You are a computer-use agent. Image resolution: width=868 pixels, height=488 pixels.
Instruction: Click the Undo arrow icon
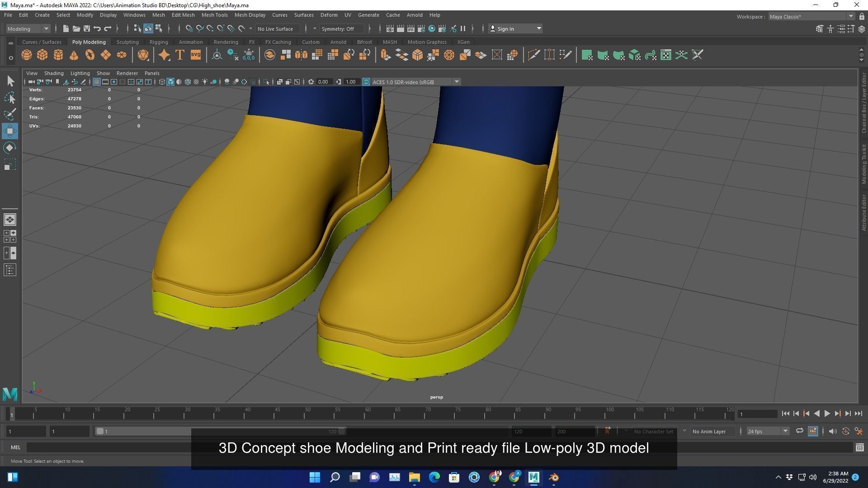click(x=97, y=28)
